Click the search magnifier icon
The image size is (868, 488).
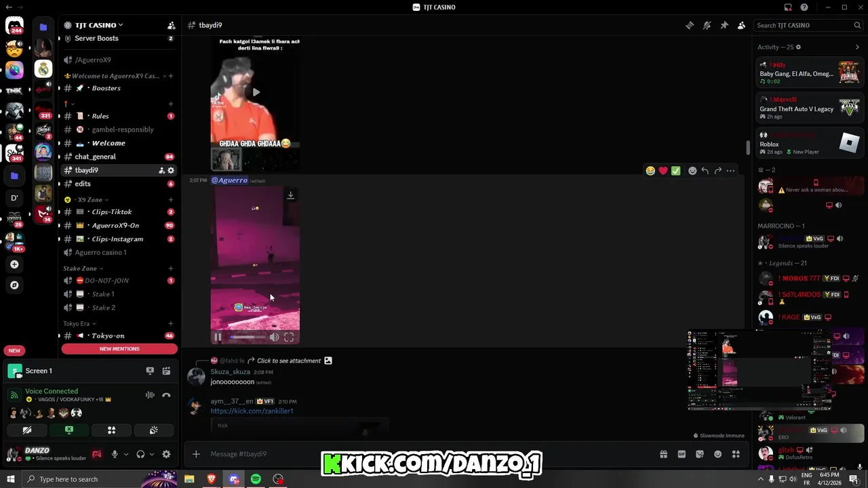tap(857, 25)
